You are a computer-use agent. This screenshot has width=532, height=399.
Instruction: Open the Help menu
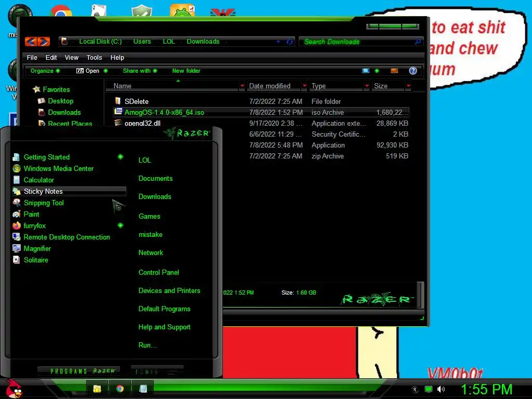pyautogui.click(x=117, y=57)
